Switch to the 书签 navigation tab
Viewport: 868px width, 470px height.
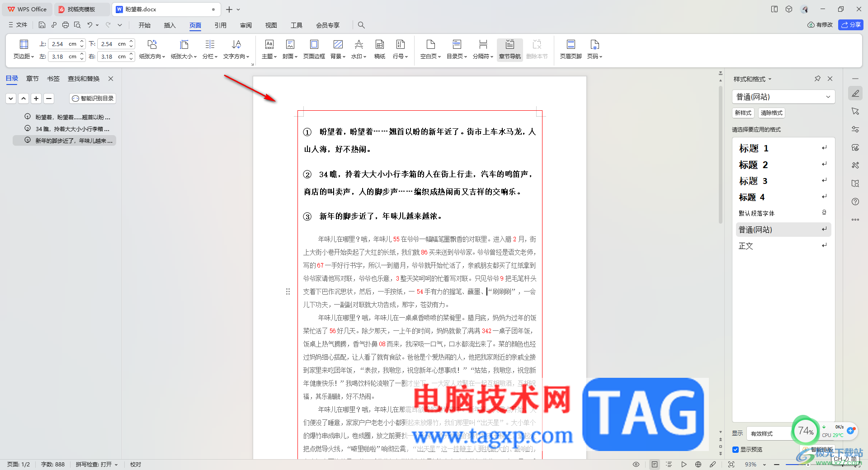(53, 79)
